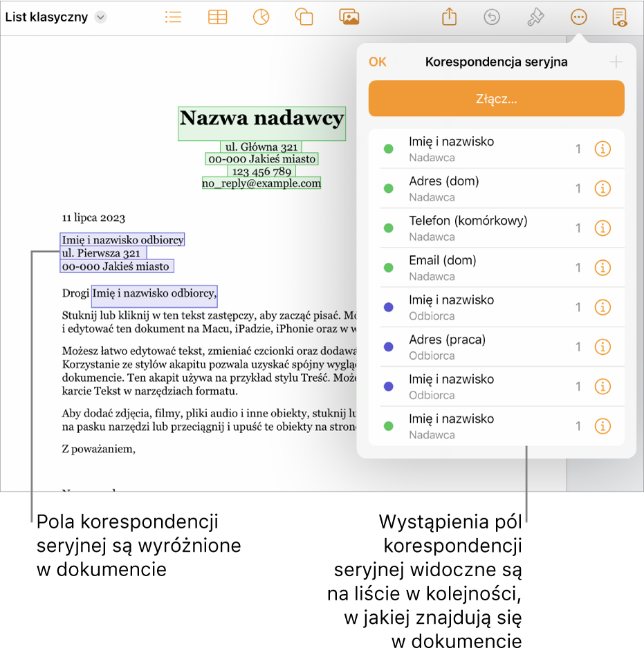The width and height of the screenshot is (644, 655).
Task: Click the date 11 lipca 2023
Action: tap(93, 218)
